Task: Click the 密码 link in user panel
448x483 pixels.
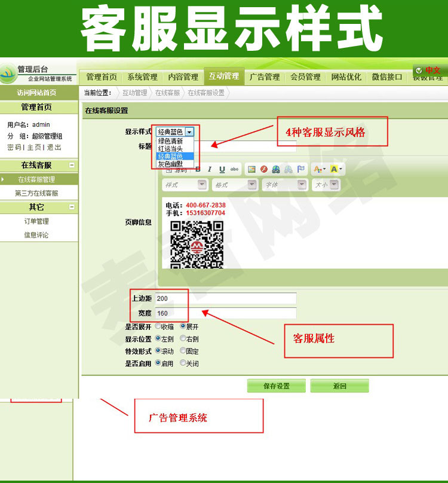Action: 14,147
